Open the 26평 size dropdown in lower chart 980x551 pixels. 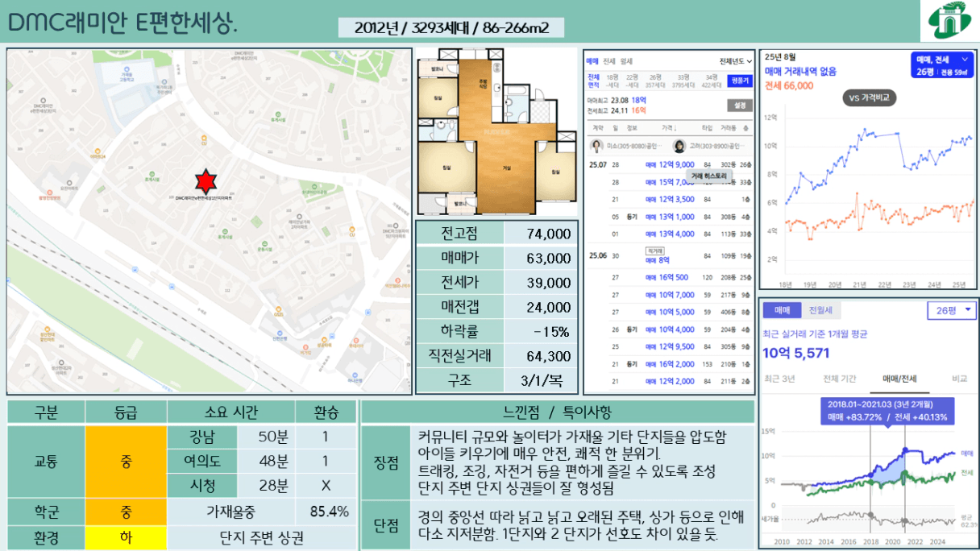pos(951,310)
